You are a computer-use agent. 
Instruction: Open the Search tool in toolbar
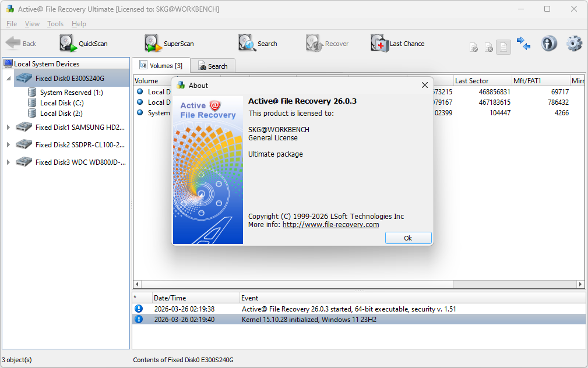pos(258,44)
